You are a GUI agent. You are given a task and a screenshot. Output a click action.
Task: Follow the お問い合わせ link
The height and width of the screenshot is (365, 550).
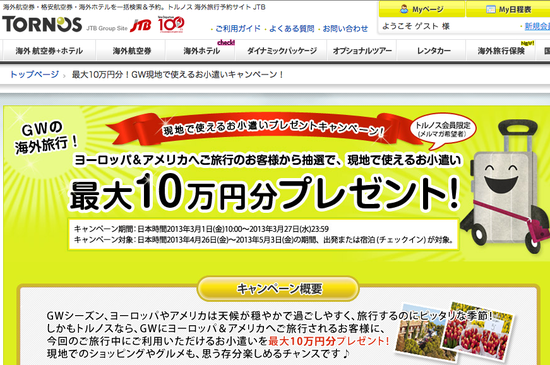pyautogui.click(x=345, y=29)
